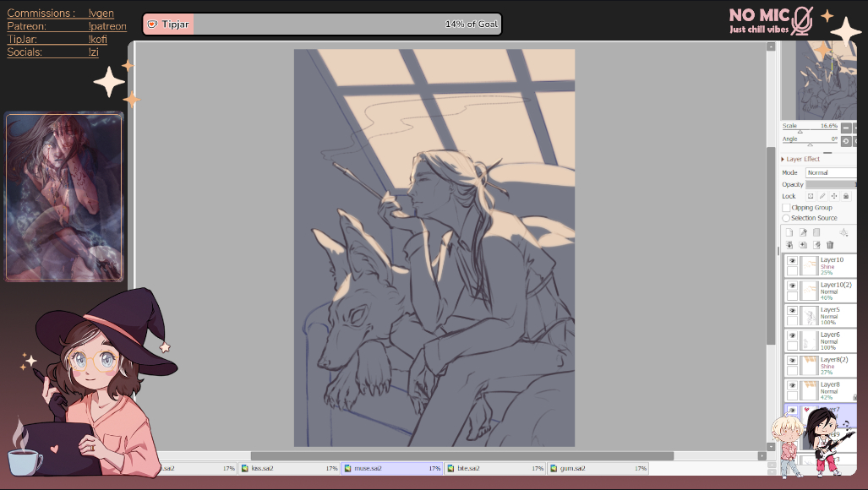Image resolution: width=868 pixels, height=490 pixels.
Task: Click the new linework layer icon
Action: click(803, 232)
